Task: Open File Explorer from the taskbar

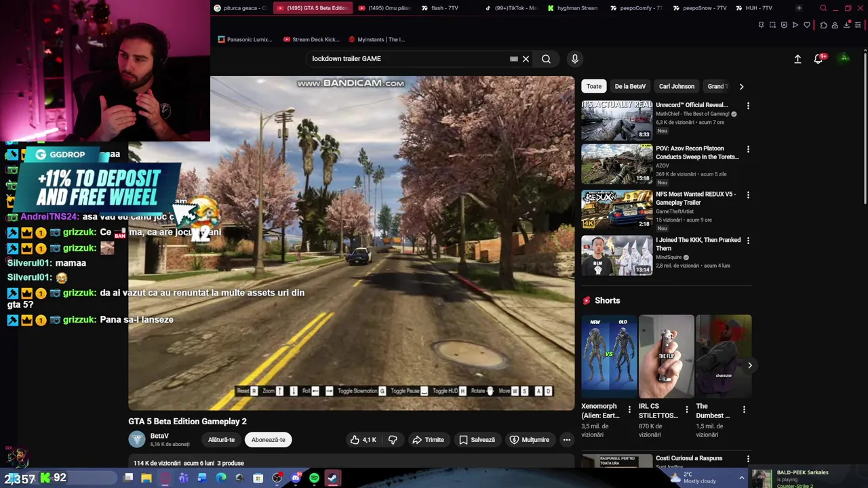Action: (146, 478)
